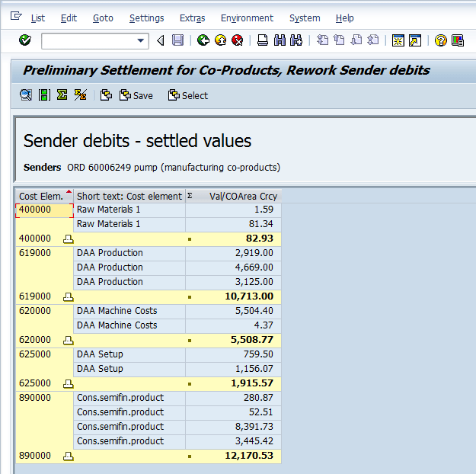The height and width of the screenshot is (474, 476).
Task: Click the Save layout button
Action: tap(136, 95)
